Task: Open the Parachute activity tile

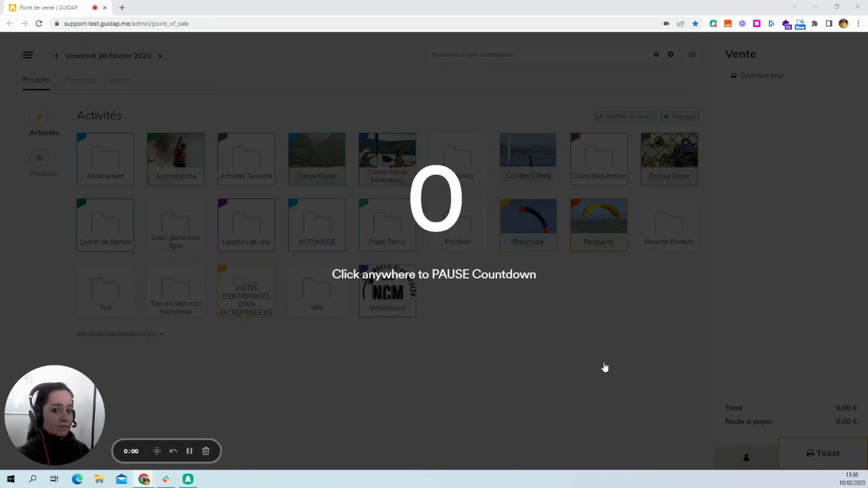Action: click(528, 224)
